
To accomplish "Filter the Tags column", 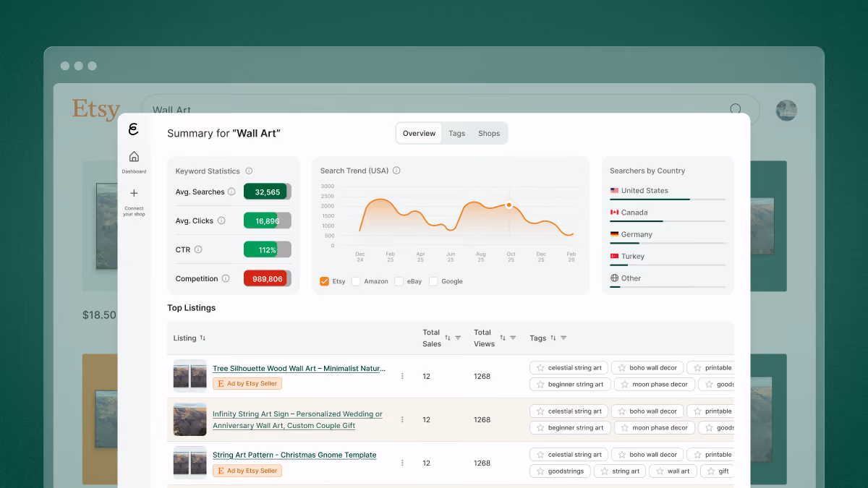I will tap(563, 338).
